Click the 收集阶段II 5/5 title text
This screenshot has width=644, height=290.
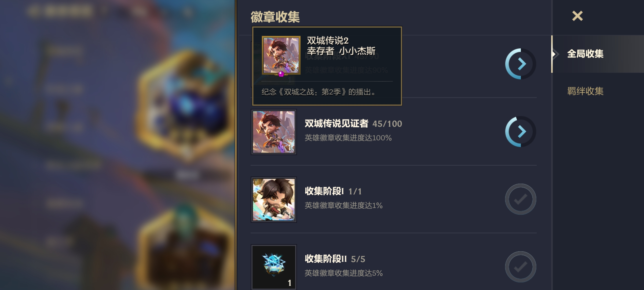335,259
